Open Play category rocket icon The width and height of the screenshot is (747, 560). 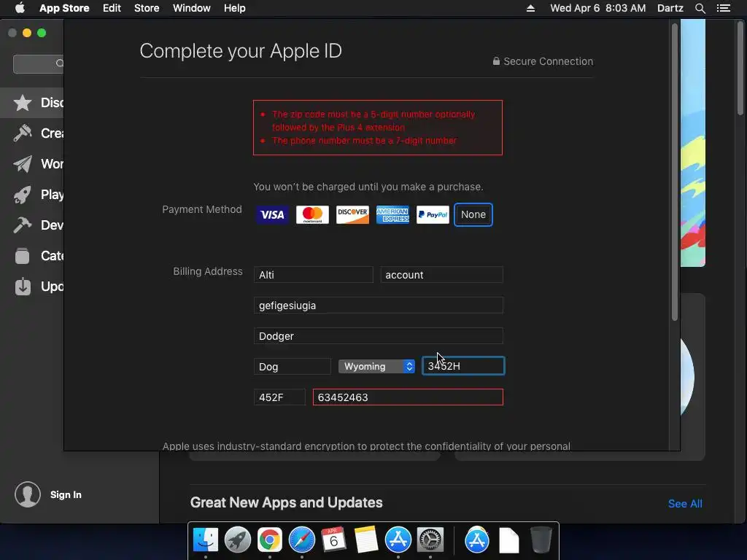pos(23,194)
